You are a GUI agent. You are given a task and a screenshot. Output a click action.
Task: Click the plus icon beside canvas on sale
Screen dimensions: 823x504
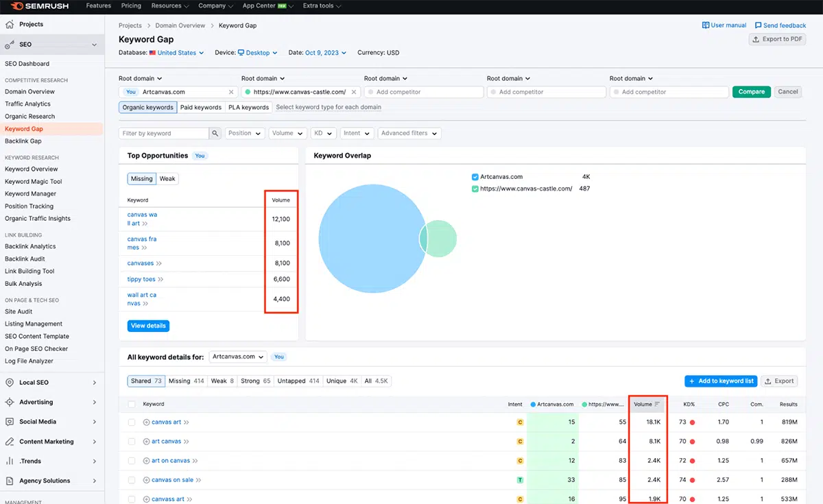146,480
